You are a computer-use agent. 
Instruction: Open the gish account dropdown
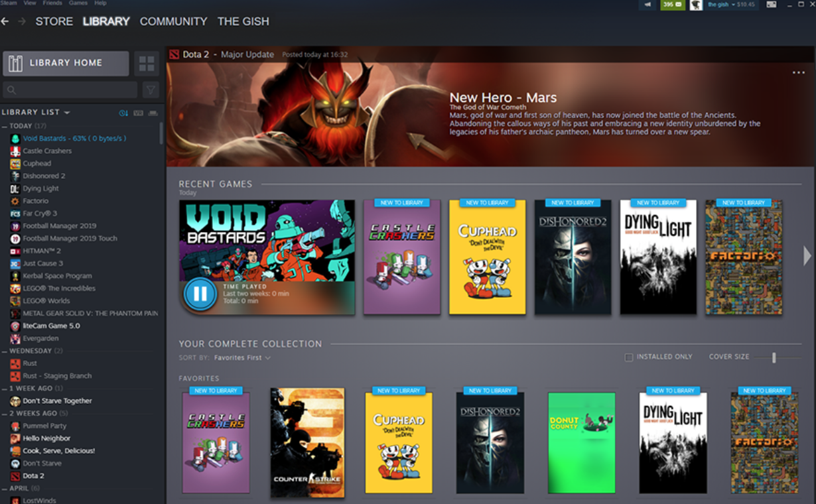tap(730, 5)
